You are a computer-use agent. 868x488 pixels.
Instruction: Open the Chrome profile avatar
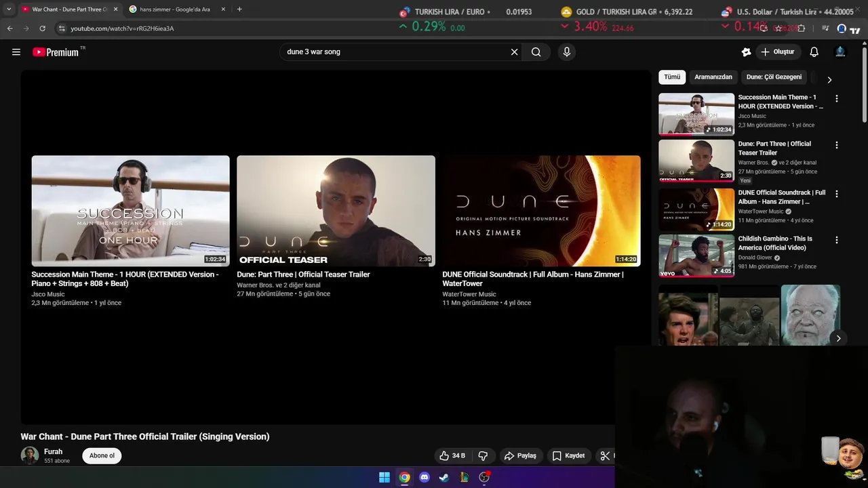(x=842, y=28)
